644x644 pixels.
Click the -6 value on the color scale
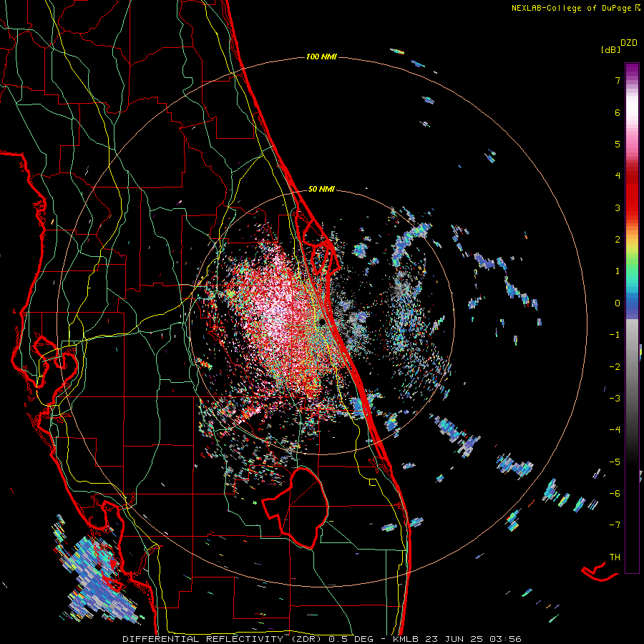[x=615, y=494]
